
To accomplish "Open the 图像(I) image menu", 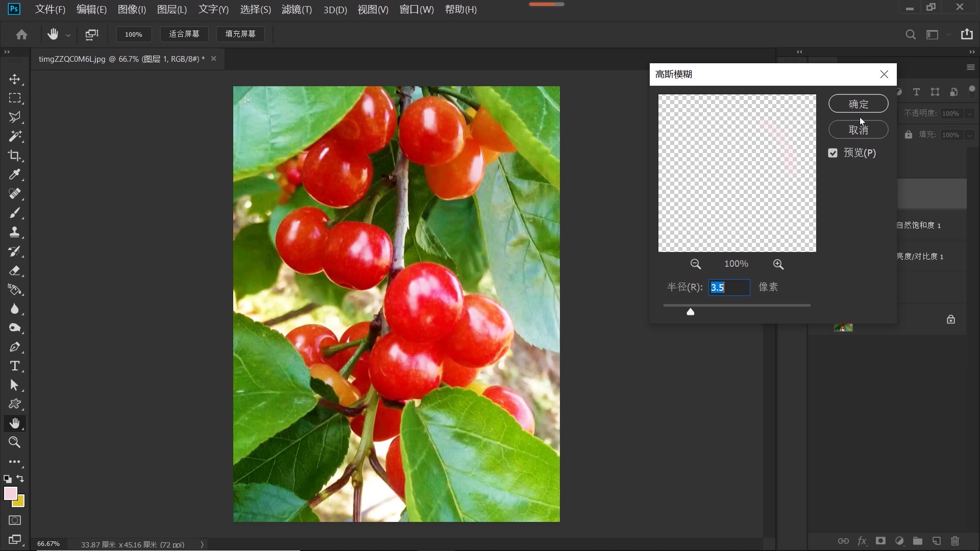I will [131, 10].
